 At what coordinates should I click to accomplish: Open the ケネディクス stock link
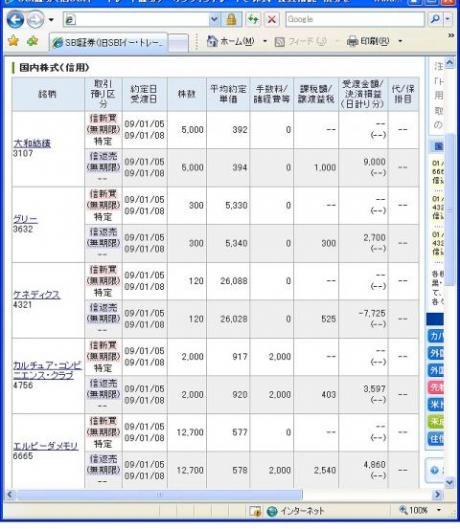[37, 295]
